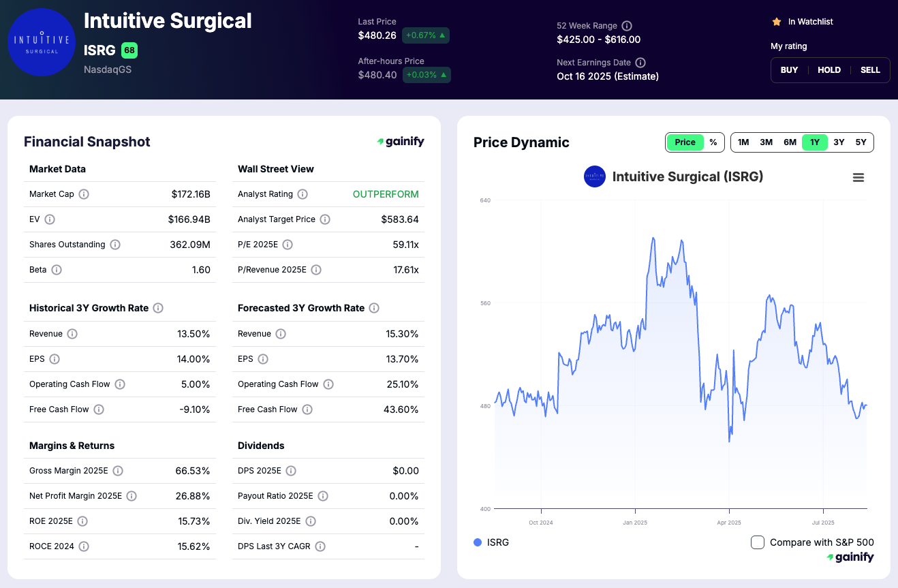Click the green 68 score badge
This screenshot has width=898, height=588.
(129, 50)
